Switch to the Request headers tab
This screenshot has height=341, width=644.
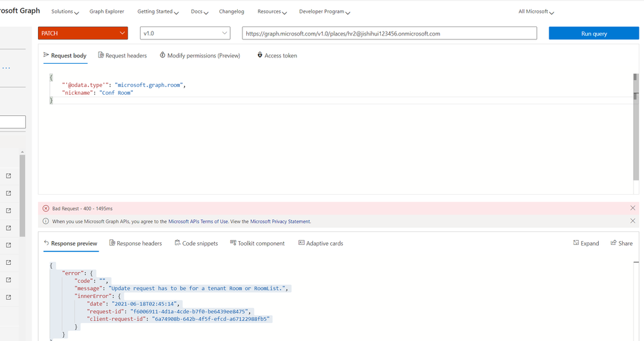[122, 55]
